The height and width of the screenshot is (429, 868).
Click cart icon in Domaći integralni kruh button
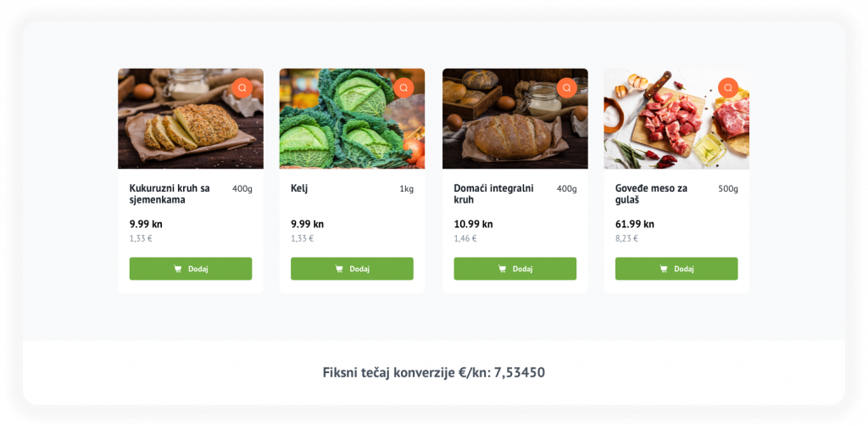click(x=502, y=269)
